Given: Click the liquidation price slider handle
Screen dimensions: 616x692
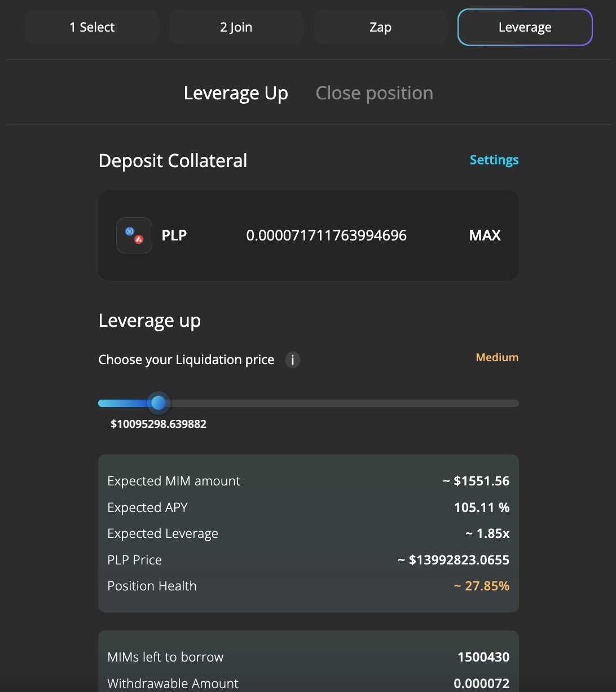Looking at the screenshot, I should pos(159,403).
